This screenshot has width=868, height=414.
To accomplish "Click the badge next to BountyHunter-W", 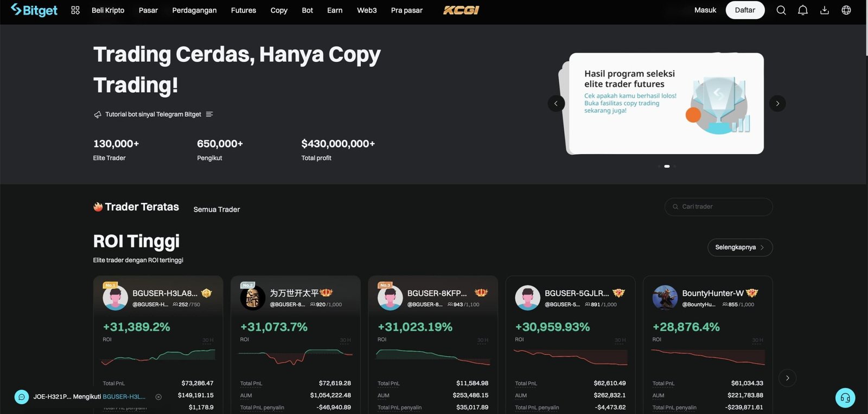I will (x=752, y=293).
